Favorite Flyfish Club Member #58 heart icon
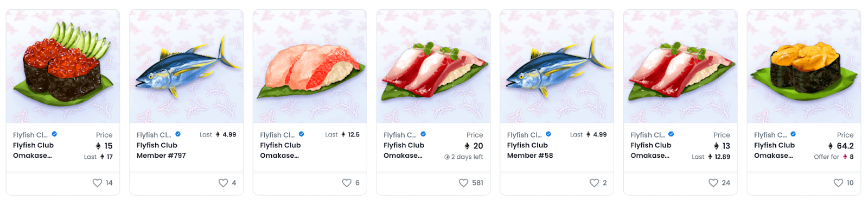 coord(594,183)
